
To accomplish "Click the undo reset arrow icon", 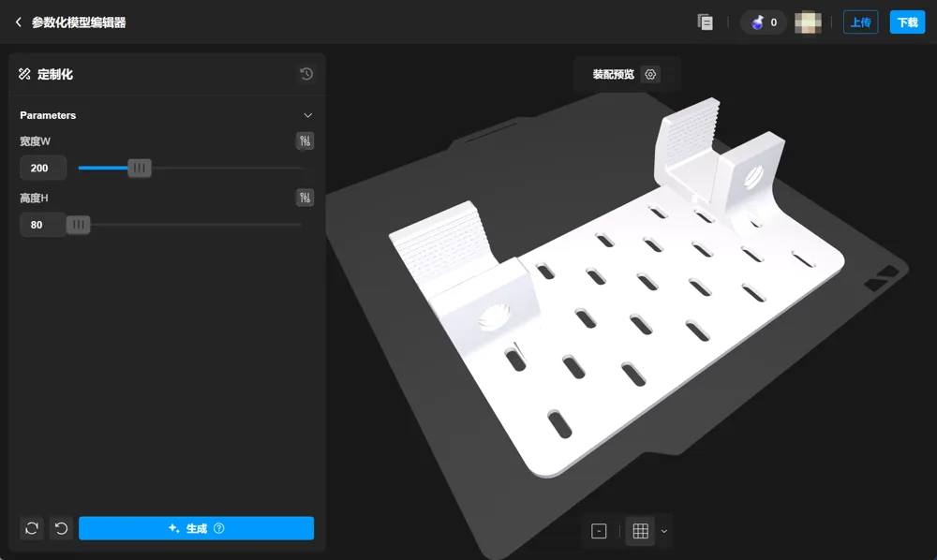I will 61,528.
